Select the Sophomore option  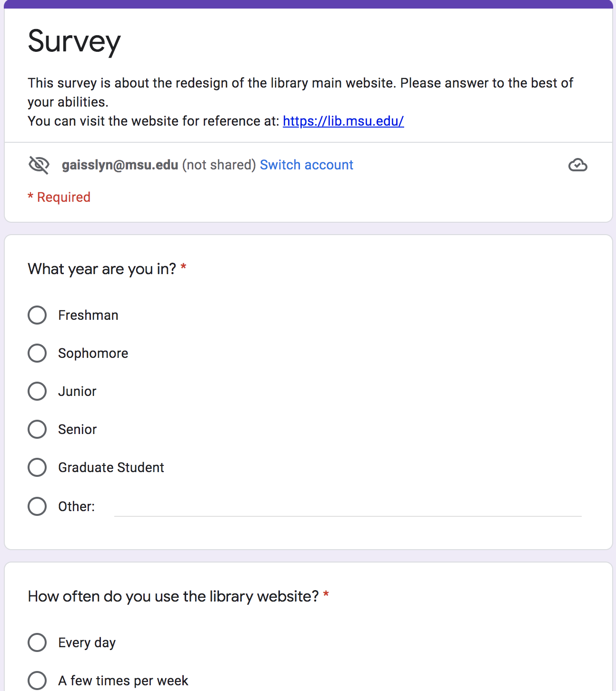[x=37, y=353]
